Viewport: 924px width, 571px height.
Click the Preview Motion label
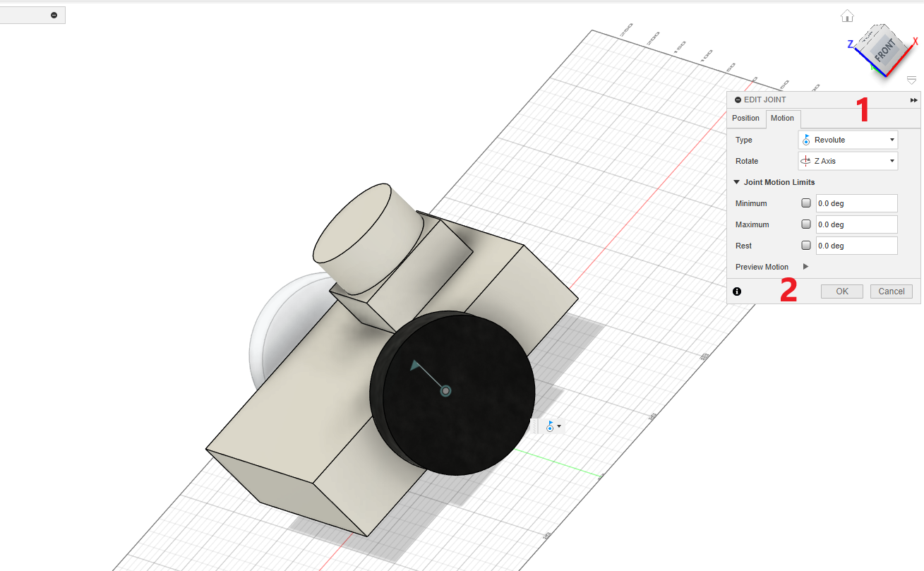762,267
